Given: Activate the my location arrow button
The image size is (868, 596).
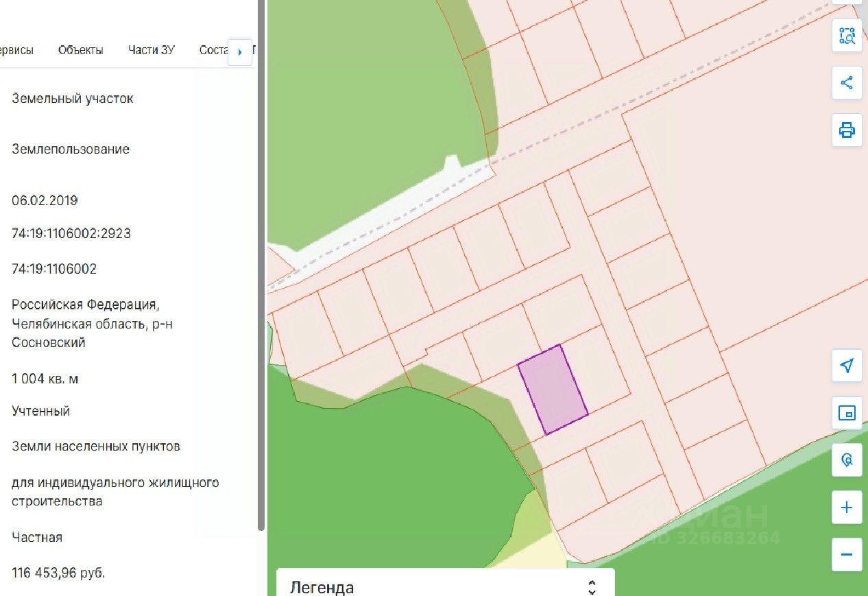Looking at the screenshot, I should (847, 366).
